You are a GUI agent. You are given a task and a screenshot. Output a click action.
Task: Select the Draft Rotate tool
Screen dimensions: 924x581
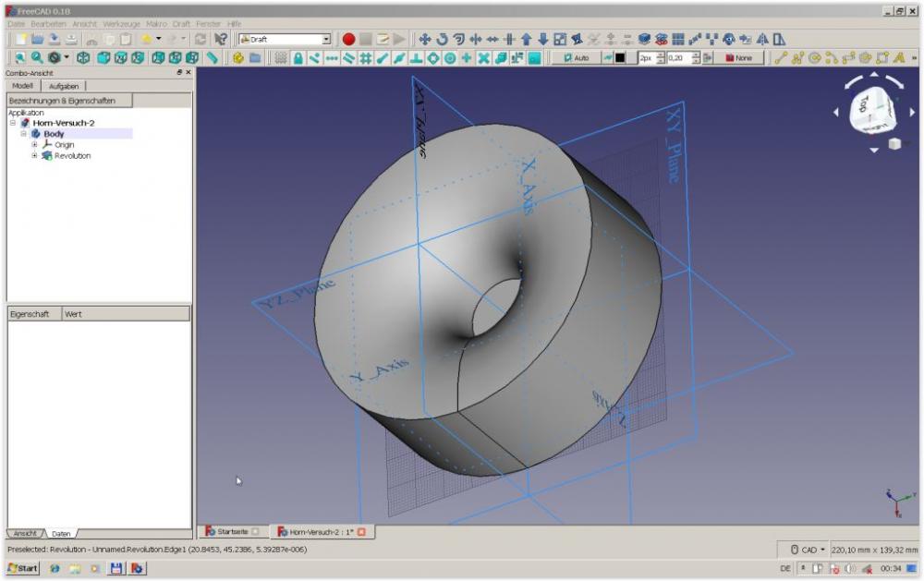[x=442, y=40]
